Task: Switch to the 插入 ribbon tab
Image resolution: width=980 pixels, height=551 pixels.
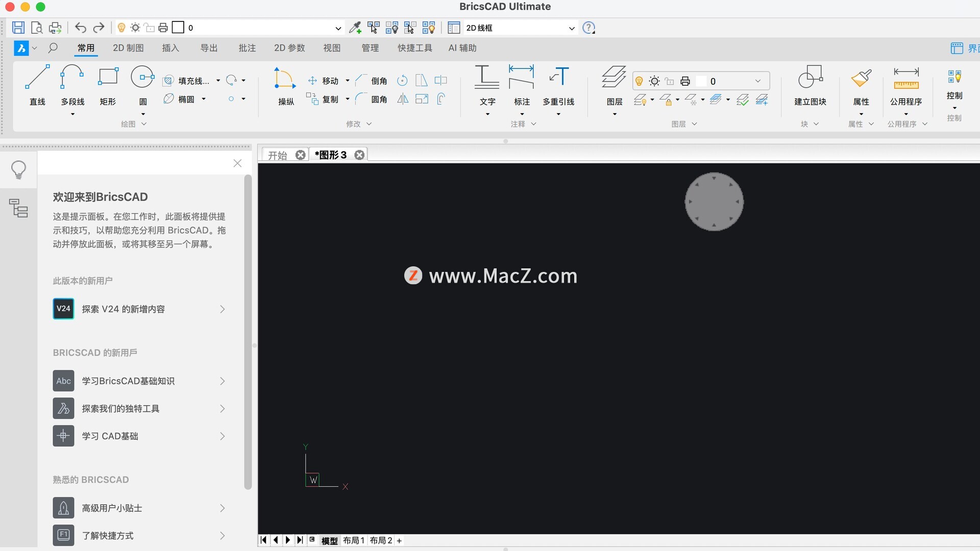Action: (x=170, y=48)
